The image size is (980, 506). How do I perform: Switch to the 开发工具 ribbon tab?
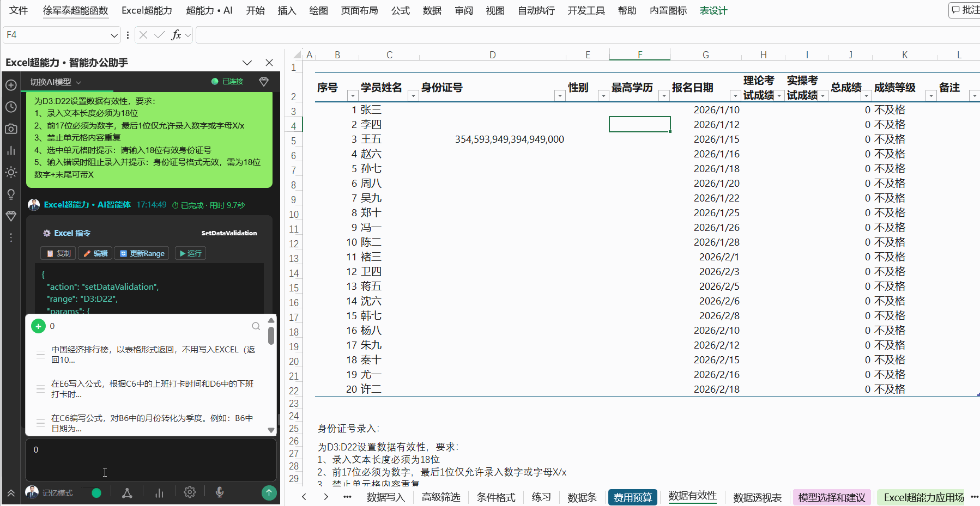[586, 10]
